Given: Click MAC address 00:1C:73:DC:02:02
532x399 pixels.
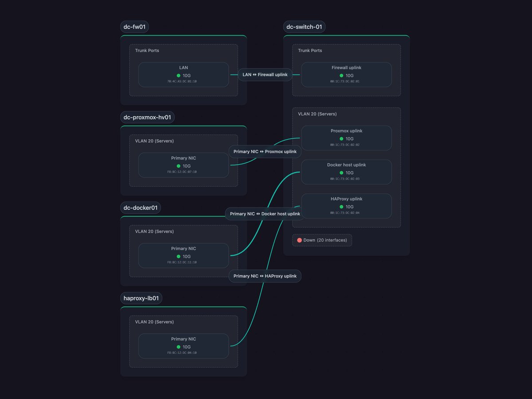Looking at the screenshot, I should pos(345,145).
